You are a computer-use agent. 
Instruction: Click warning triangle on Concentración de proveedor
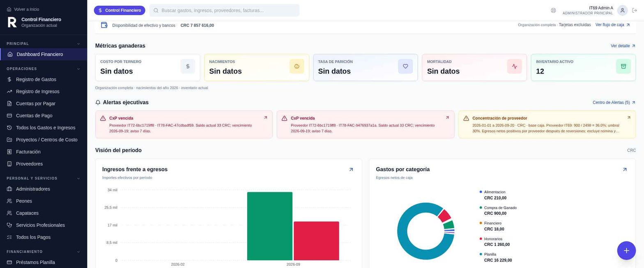click(466, 118)
